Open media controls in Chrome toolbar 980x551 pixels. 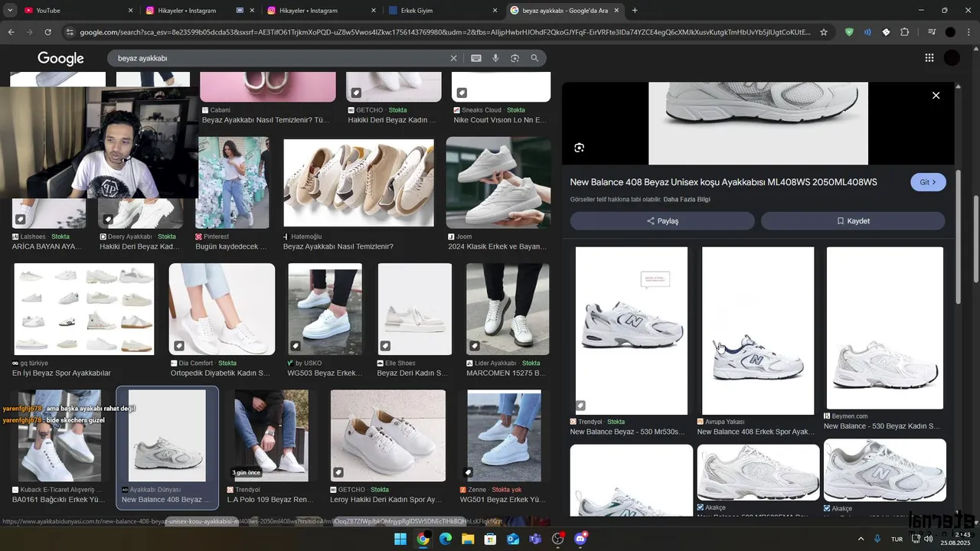point(931,32)
